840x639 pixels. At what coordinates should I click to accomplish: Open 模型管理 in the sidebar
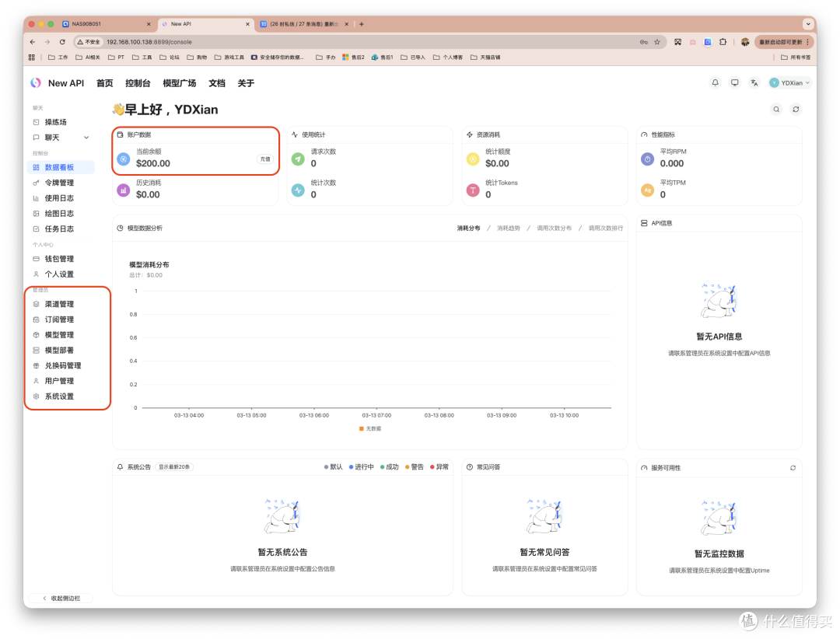(x=61, y=335)
